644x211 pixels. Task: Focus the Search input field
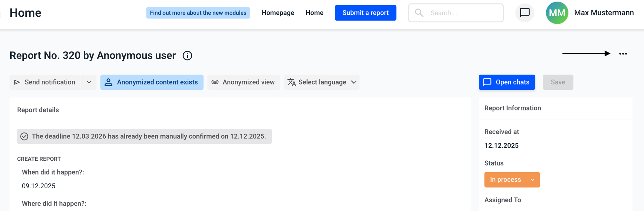click(456, 13)
